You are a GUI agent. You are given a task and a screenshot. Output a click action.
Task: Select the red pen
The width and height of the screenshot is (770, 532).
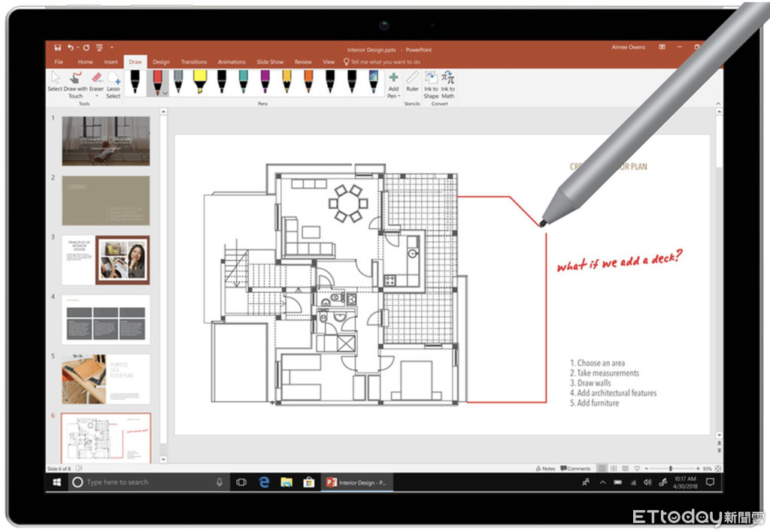[157, 81]
